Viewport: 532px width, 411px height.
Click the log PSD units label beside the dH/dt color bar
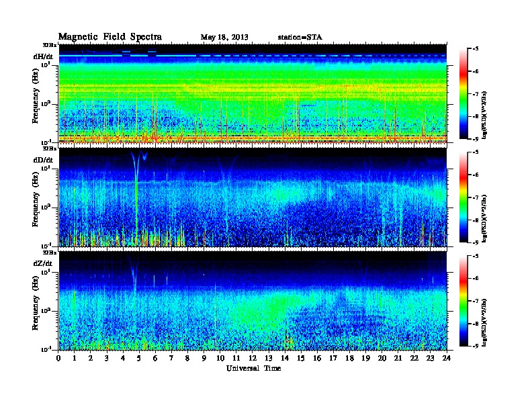point(484,115)
